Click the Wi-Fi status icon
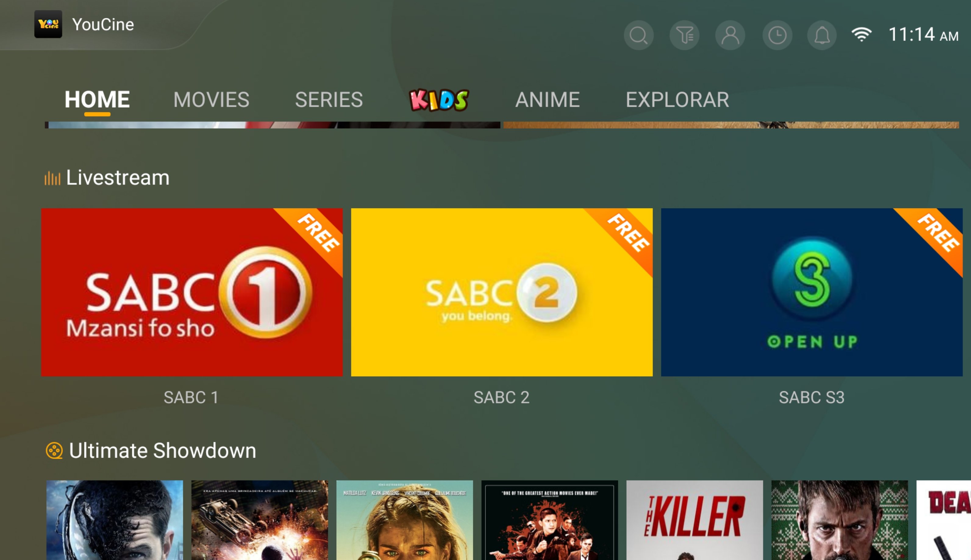The height and width of the screenshot is (560, 971). [861, 34]
